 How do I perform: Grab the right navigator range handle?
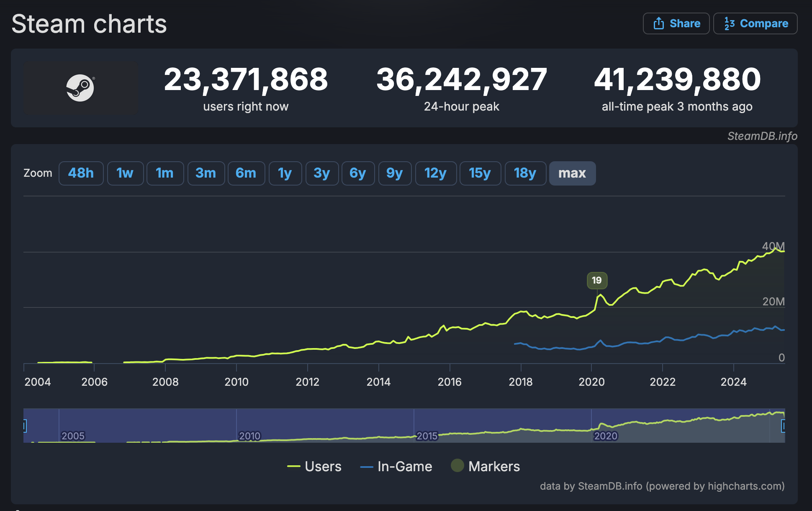784,426
